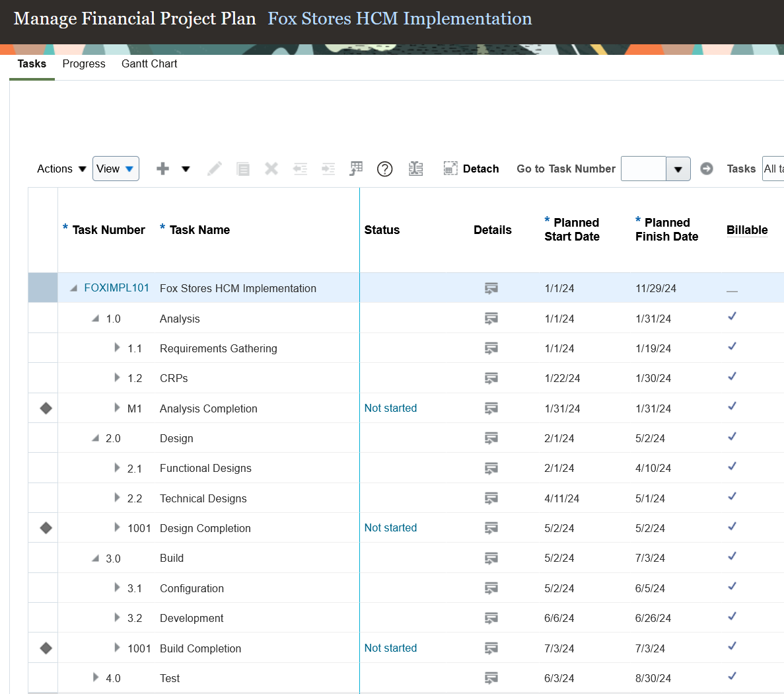This screenshot has height=694, width=784.
Task: Expand the 1.2 CRPs task
Action: [117, 377]
